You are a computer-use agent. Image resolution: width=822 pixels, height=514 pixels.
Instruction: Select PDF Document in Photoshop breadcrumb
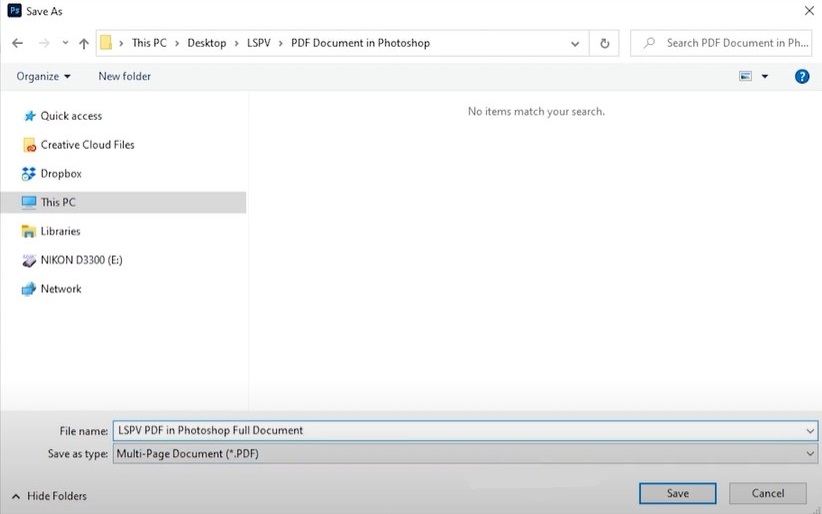tap(360, 43)
